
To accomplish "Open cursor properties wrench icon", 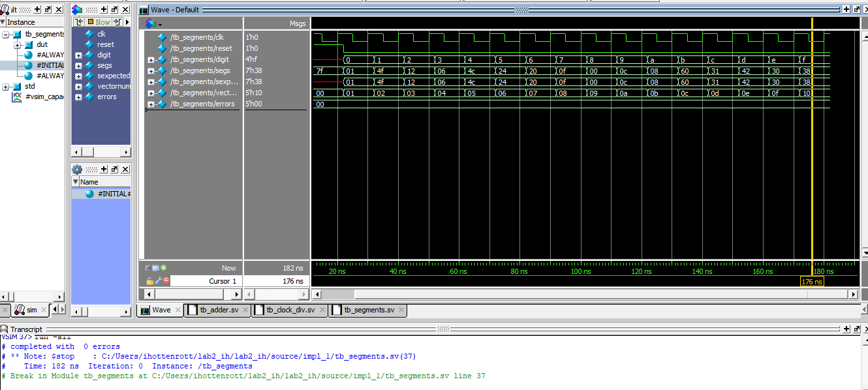I will click(x=158, y=281).
